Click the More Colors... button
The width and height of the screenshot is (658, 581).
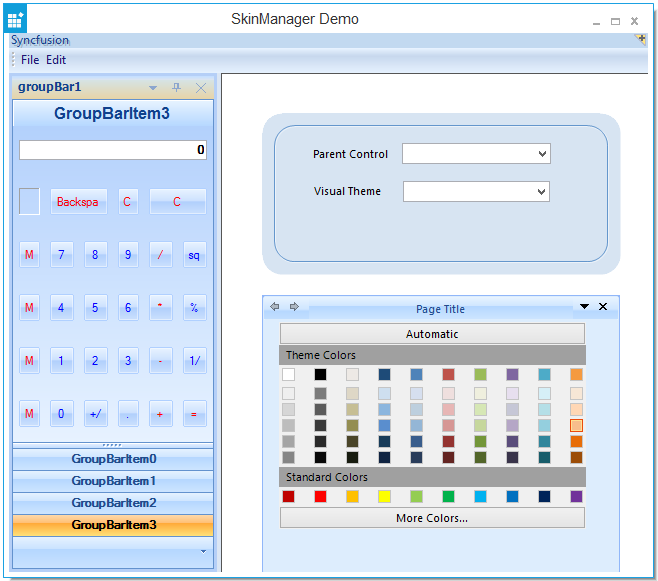click(432, 518)
